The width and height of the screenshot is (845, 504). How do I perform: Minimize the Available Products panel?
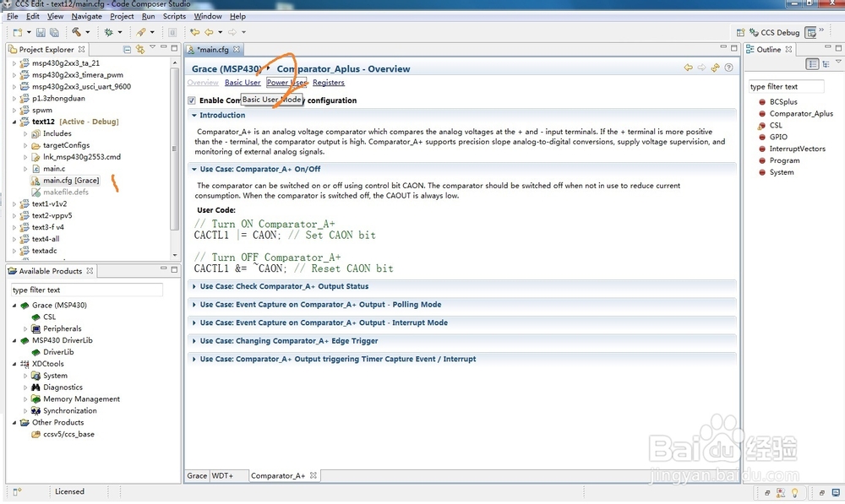pyautogui.click(x=163, y=268)
